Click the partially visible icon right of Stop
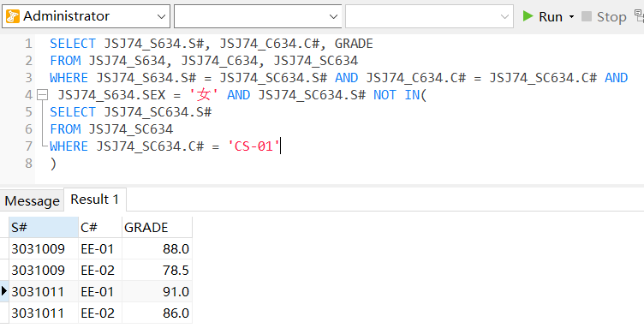 (639, 16)
